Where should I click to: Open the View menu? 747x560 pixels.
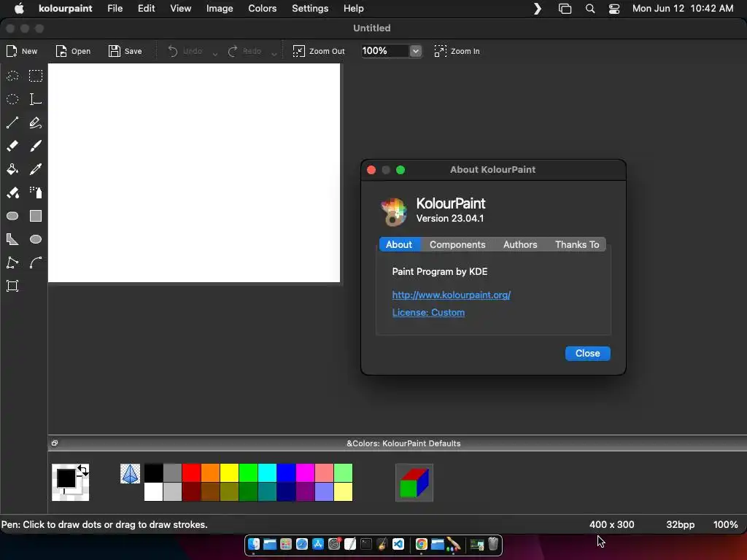coord(181,8)
